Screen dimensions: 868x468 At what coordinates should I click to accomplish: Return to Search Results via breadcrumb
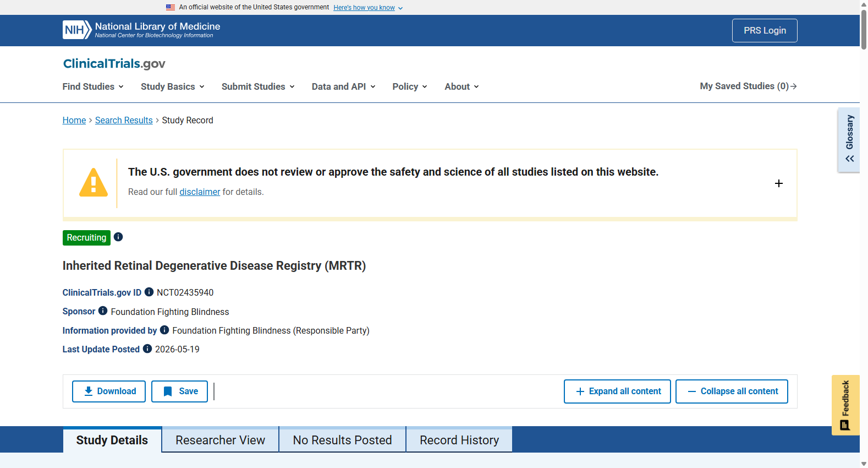(x=124, y=120)
